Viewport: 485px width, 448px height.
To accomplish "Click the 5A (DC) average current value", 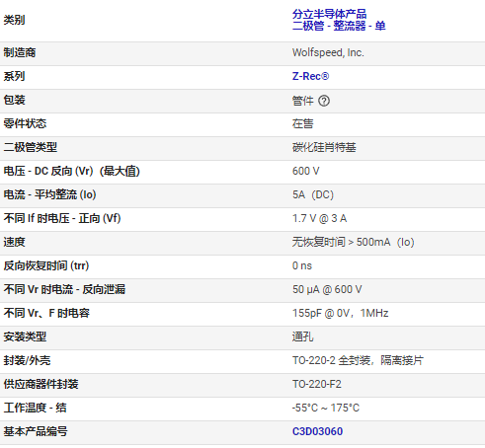I will click(313, 194).
